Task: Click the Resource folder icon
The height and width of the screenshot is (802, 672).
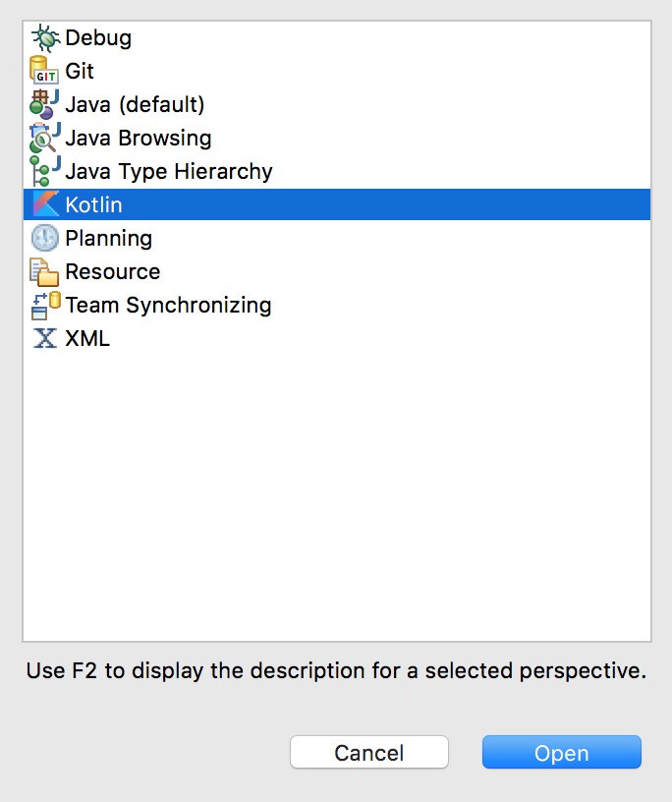Action: pos(44,271)
